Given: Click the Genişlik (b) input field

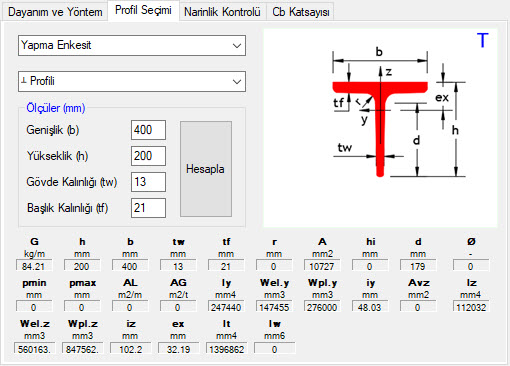Looking at the screenshot, I should [x=148, y=130].
